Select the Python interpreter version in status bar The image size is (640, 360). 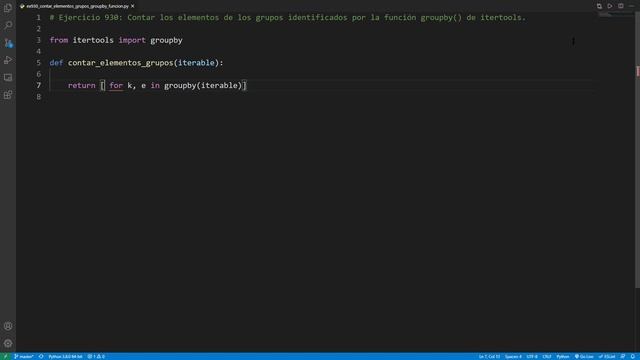65,356
